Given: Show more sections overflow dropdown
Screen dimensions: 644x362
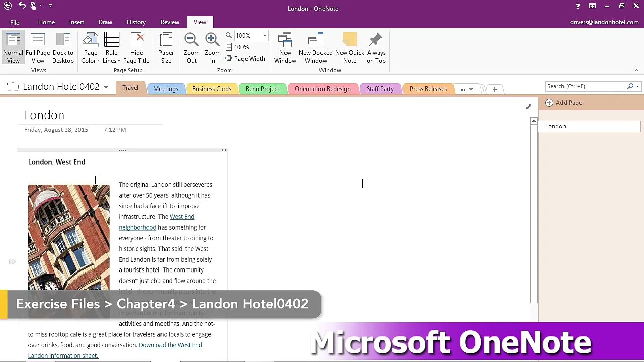Looking at the screenshot, I should [466, 89].
